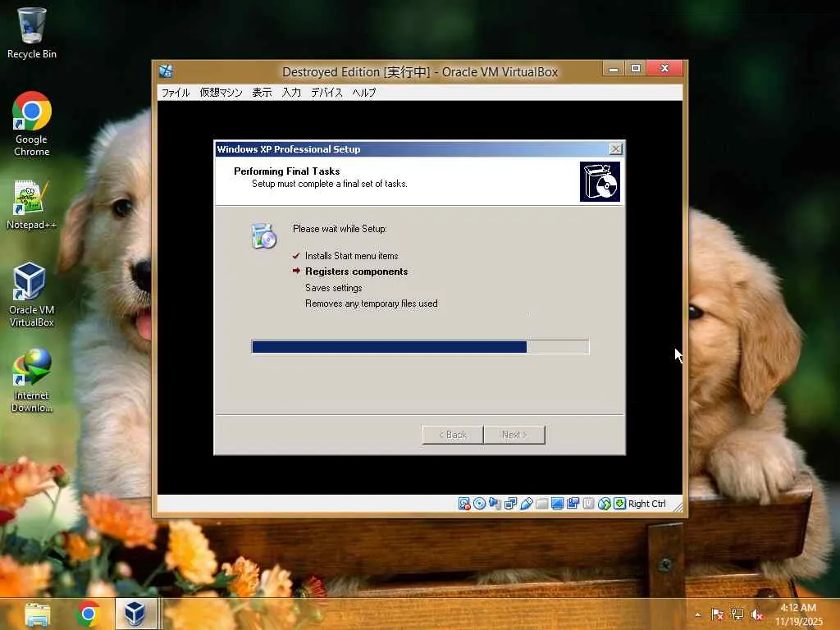840x630 pixels.
Task: Select the Recycle Bin desktop icon
Action: pyautogui.click(x=32, y=33)
